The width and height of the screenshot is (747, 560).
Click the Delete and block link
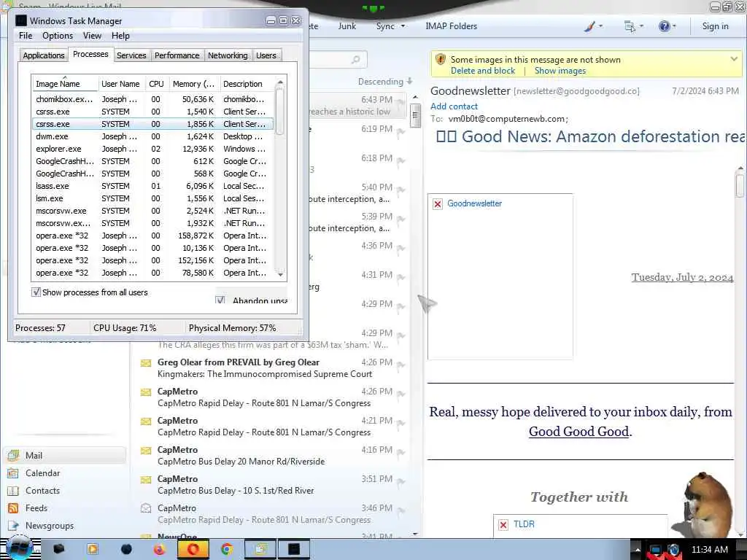[483, 71]
